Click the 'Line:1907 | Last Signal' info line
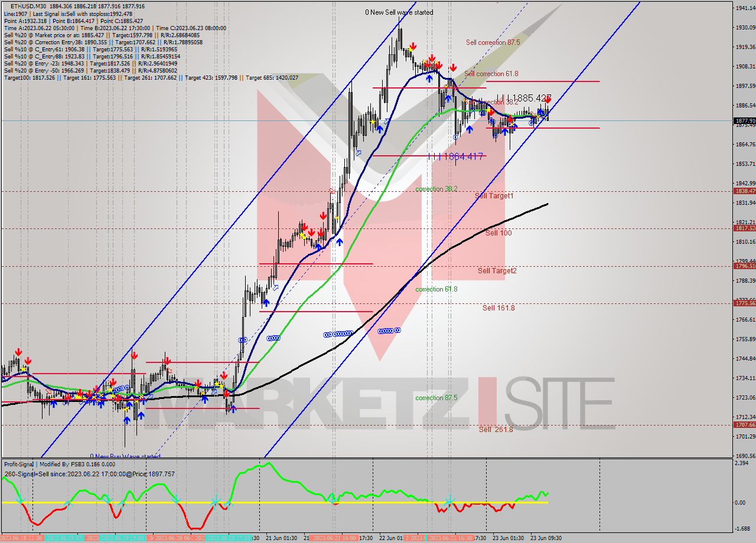This screenshot has width=756, height=543. [x=68, y=14]
